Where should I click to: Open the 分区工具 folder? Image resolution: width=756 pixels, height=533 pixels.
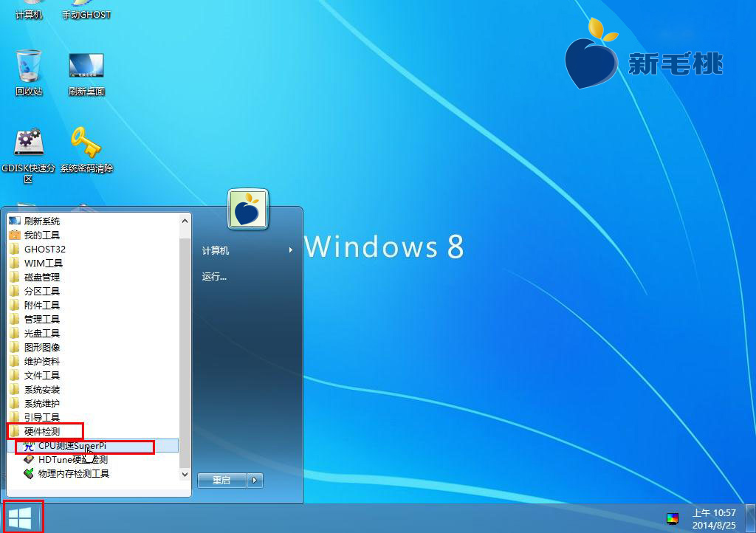coord(92,291)
